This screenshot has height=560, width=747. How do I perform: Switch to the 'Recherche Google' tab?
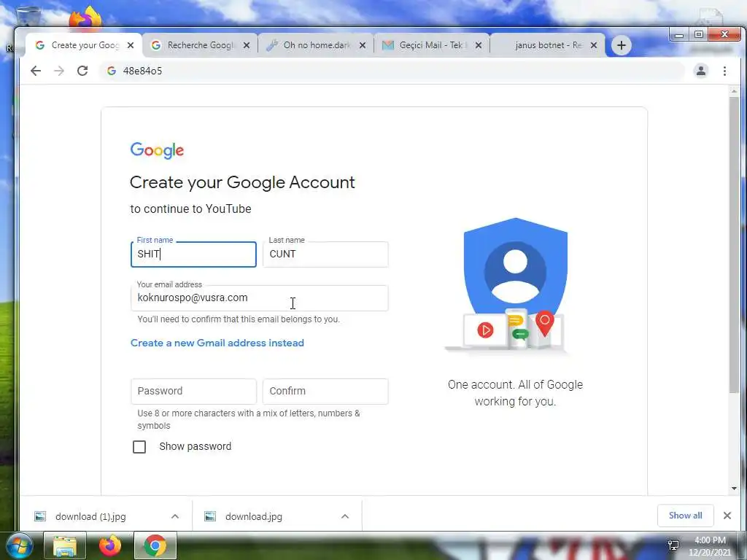point(200,45)
